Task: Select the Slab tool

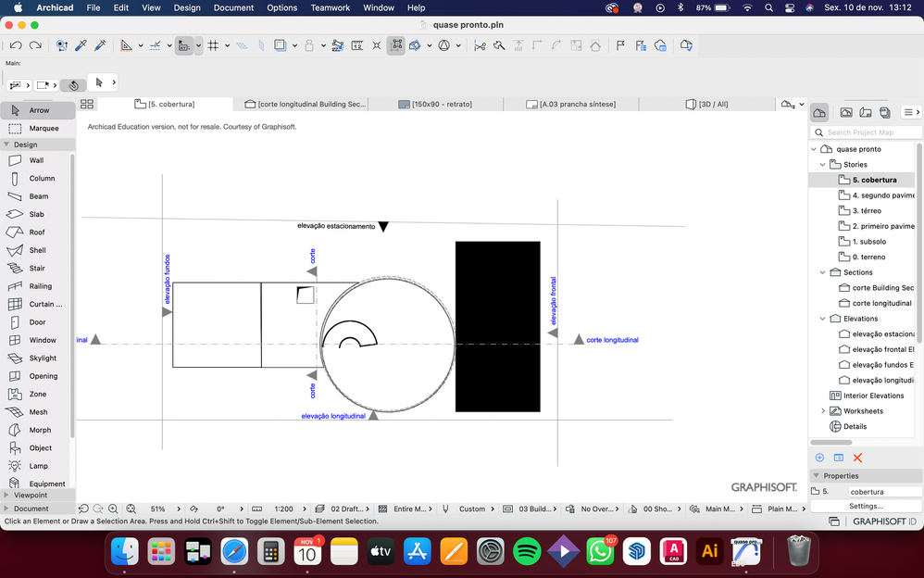Action: pos(35,214)
